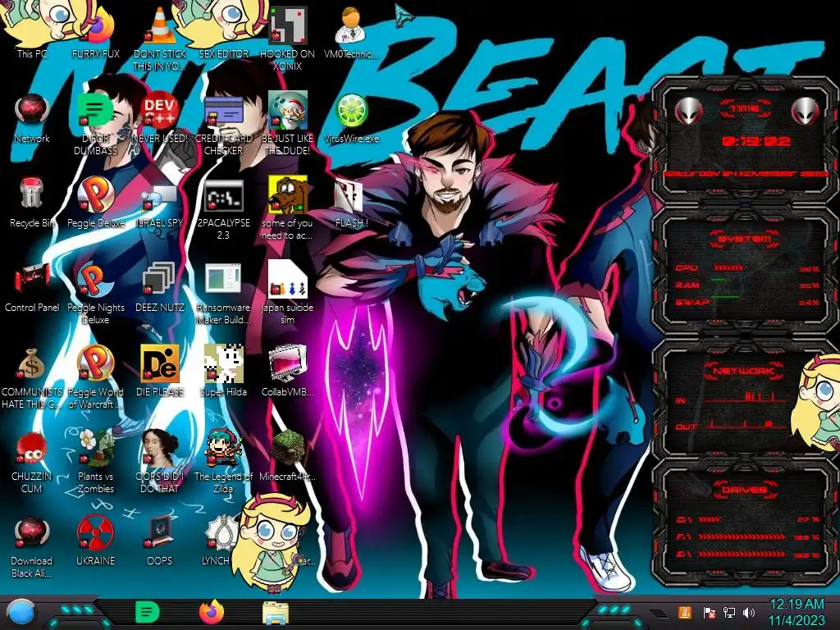Launch Peggle Deluxe
840x630 pixels.
click(x=95, y=195)
